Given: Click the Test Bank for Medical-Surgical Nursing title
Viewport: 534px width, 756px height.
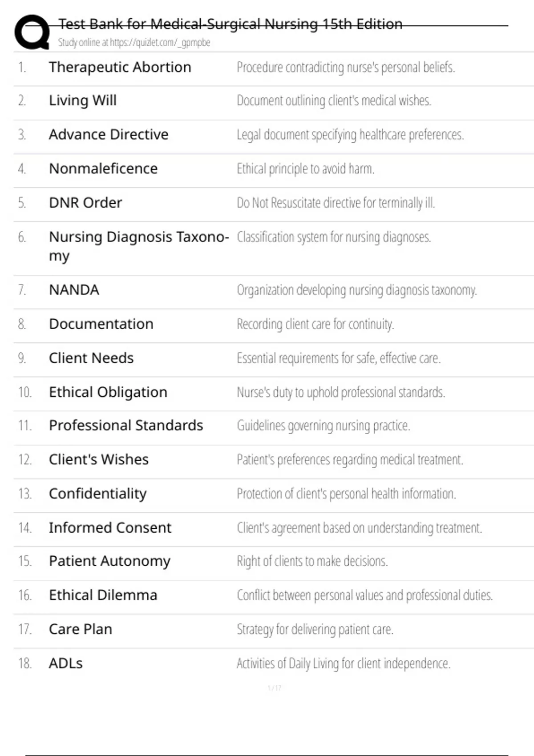Looking at the screenshot, I should (x=231, y=24).
